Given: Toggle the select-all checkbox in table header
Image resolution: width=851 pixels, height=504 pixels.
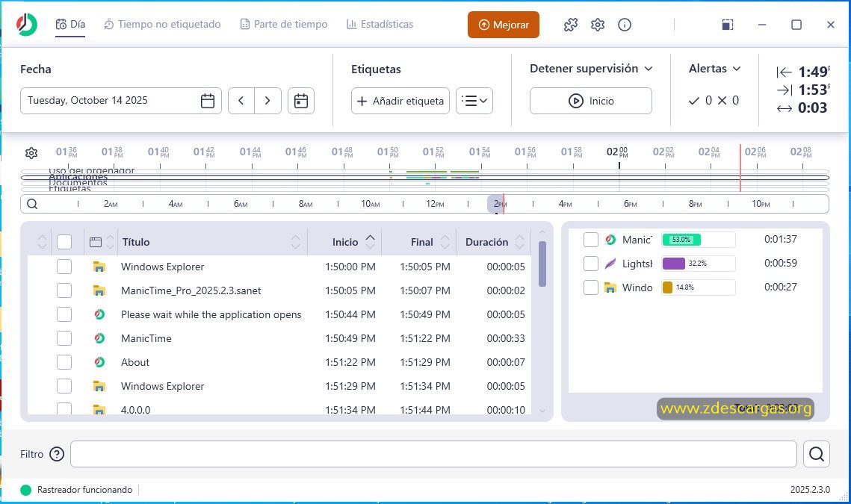Looking at the screenshot, I should [64, 242].
